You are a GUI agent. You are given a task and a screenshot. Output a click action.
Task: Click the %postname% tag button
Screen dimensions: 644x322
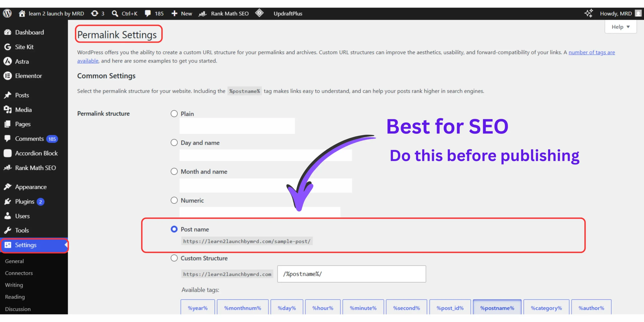(x=497, y=307)
